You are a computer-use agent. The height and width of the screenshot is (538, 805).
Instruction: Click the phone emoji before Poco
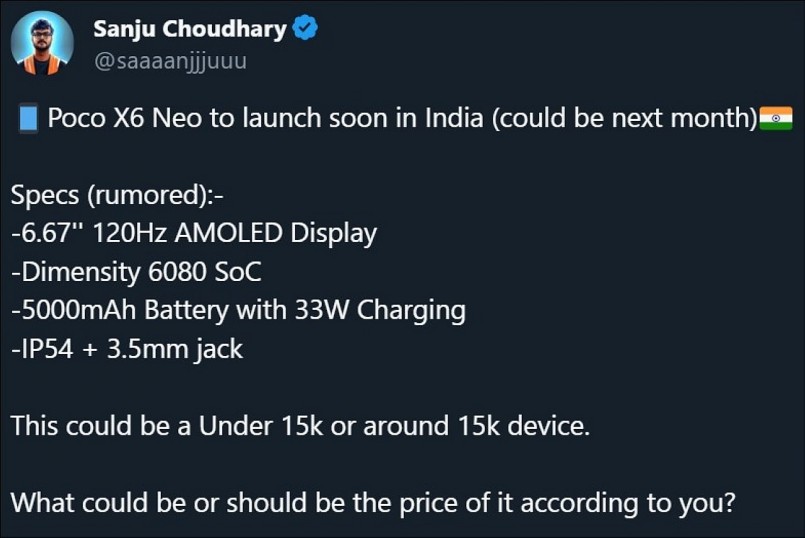(27, 118)
